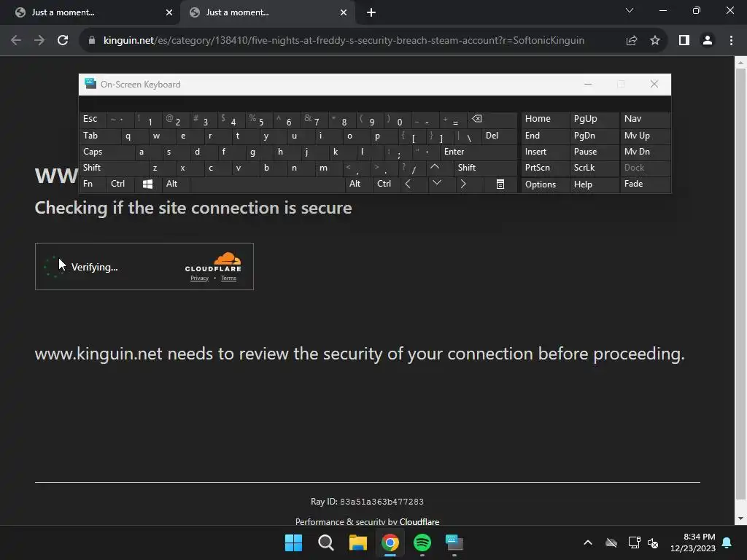
Task: Toggle right Ctrl key on keyboard
Action: [x=387, y=184]
